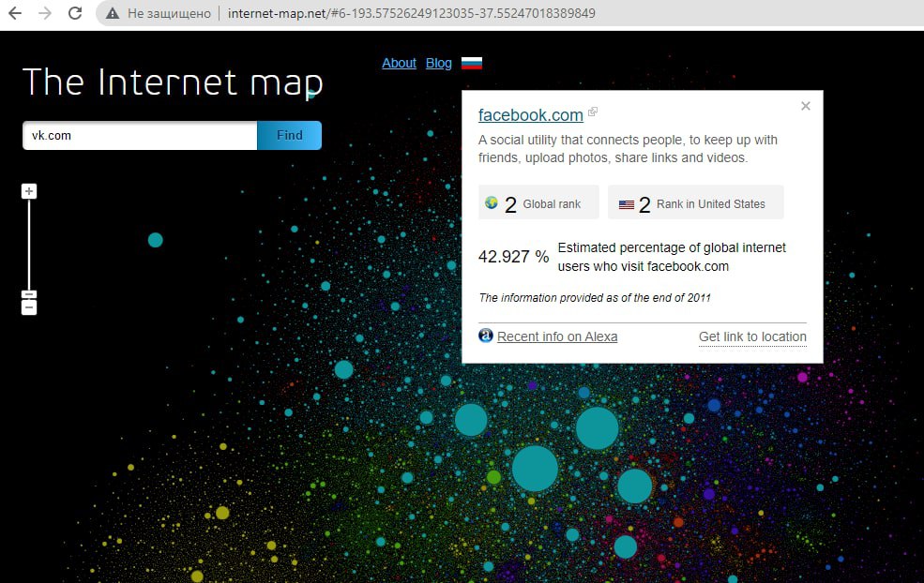Click the Global rank label
The width and height of the screenshot is (924, 583).
click(552, 204)
